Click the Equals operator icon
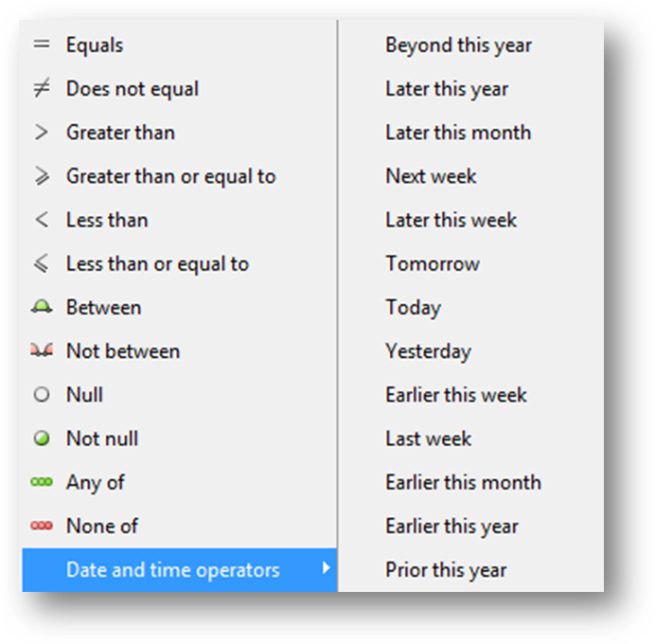 pyautogui.click(x=42, y=44)
